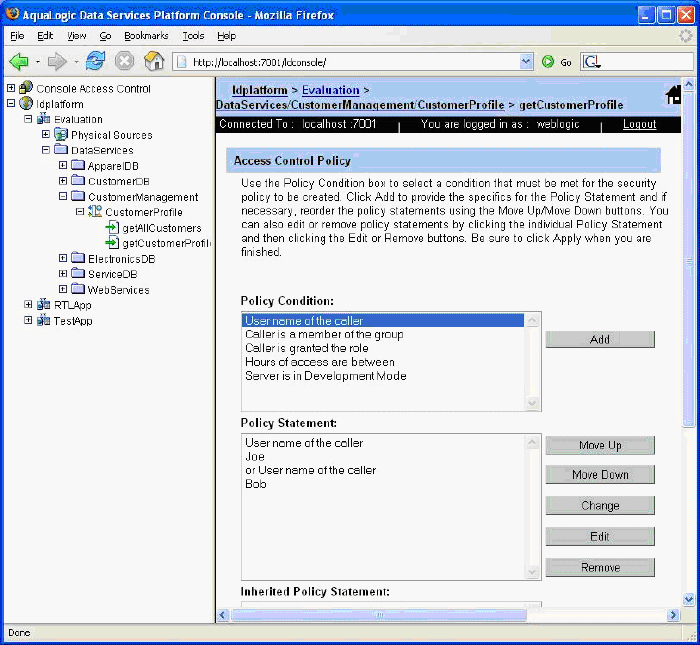Screen dimensions: 700x645
Task: Open the Bookmarks menu
Action: pos(146,36)
